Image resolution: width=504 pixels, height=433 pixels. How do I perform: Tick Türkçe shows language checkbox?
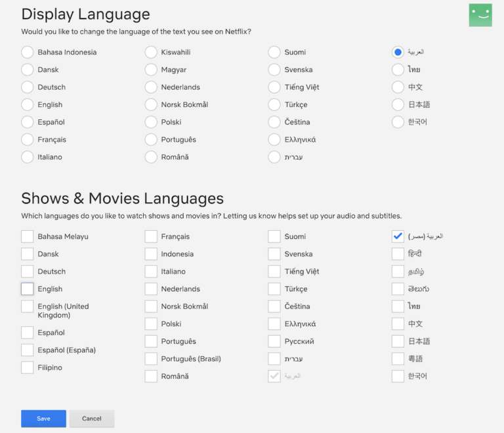tap(274, 289)
